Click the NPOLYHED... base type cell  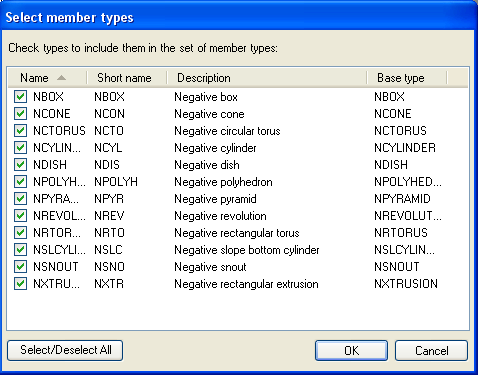coord(408,182)
